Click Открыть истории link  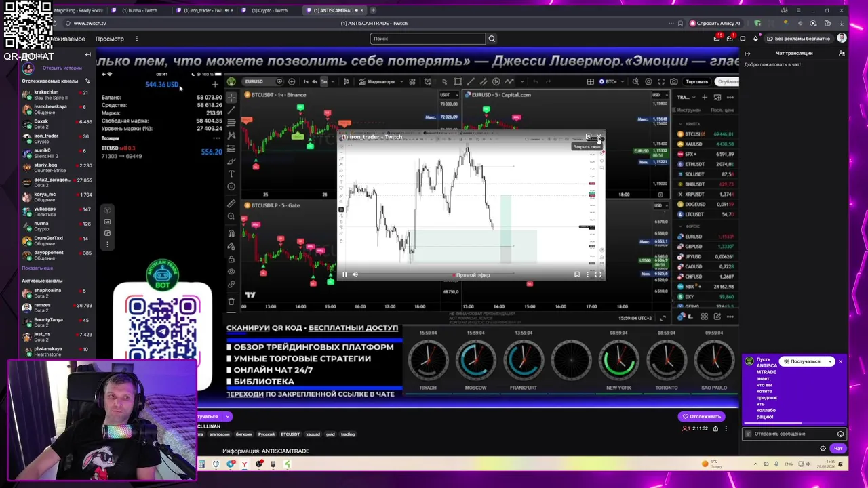tap(62, 68)
